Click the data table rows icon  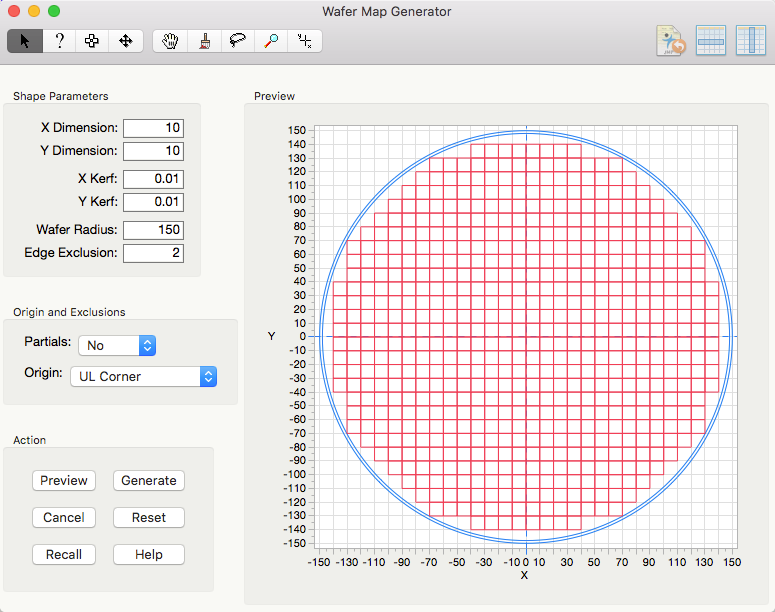coord(711,41)
